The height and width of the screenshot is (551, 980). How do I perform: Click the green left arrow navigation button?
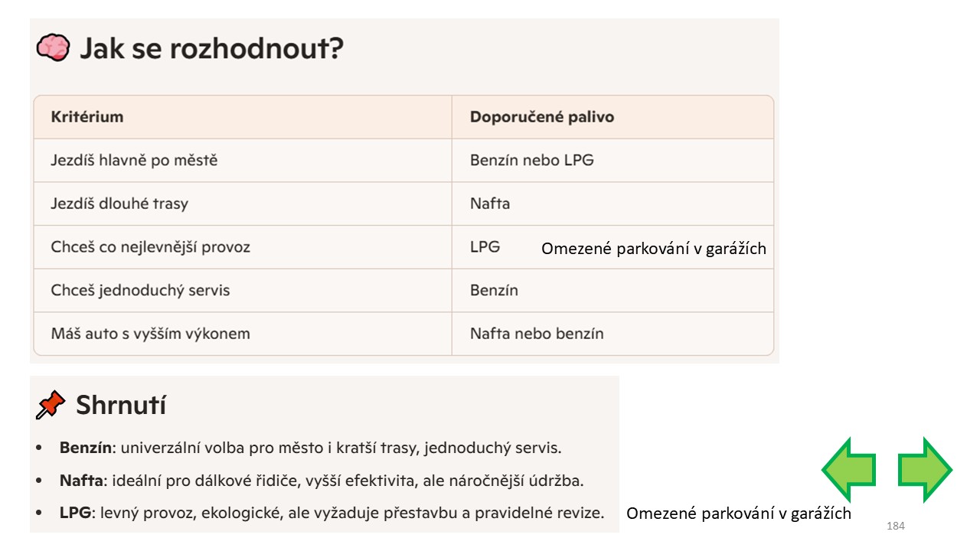click(x=848, y=469)
